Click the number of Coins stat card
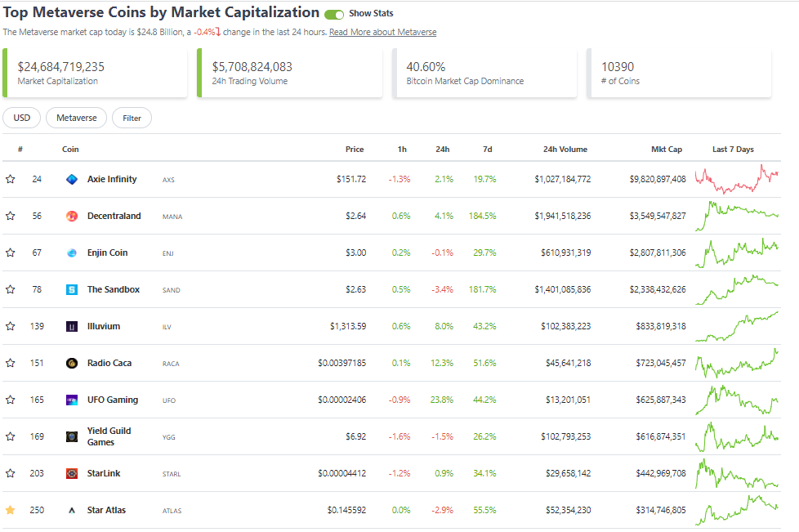This screenshot has width=799, height=532. [679, 73]
